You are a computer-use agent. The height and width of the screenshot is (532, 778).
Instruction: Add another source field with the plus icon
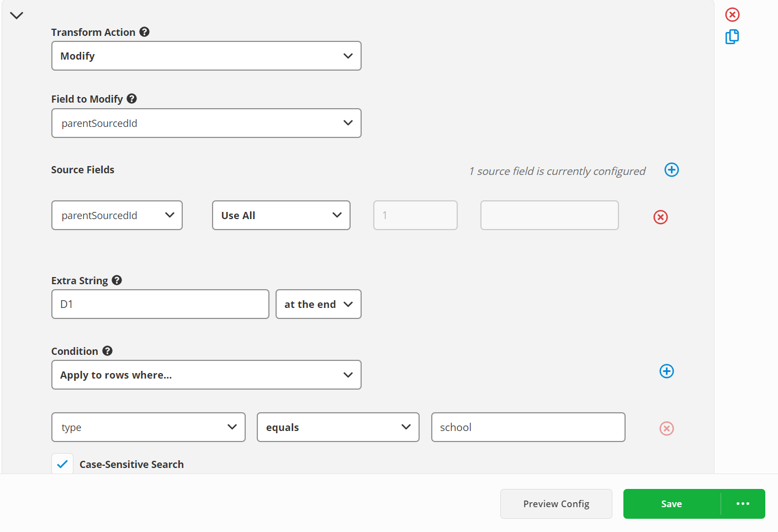pyautogui.click(x=671, y=170)
